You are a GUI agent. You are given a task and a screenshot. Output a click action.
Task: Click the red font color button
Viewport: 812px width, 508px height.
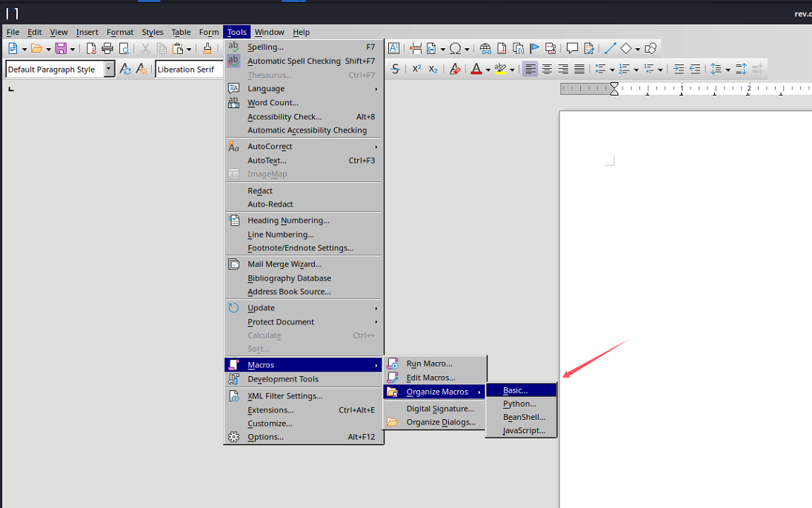(x=476, y=69)
